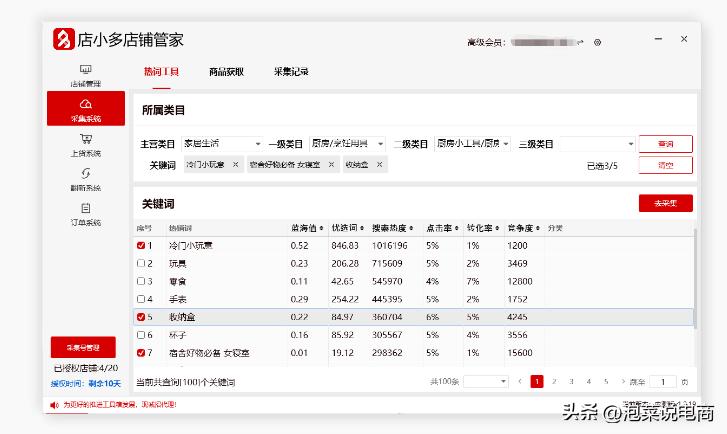The width and height of the screenshot is (727, 434).
Task: Check row 2 玩具 checkbox
Action: coord(141,263)
